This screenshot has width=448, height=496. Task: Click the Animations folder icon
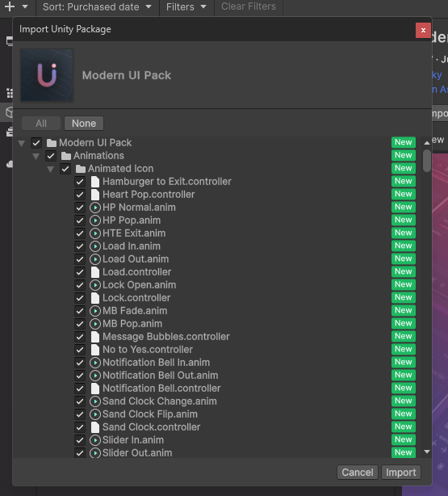tap(66, 156)
